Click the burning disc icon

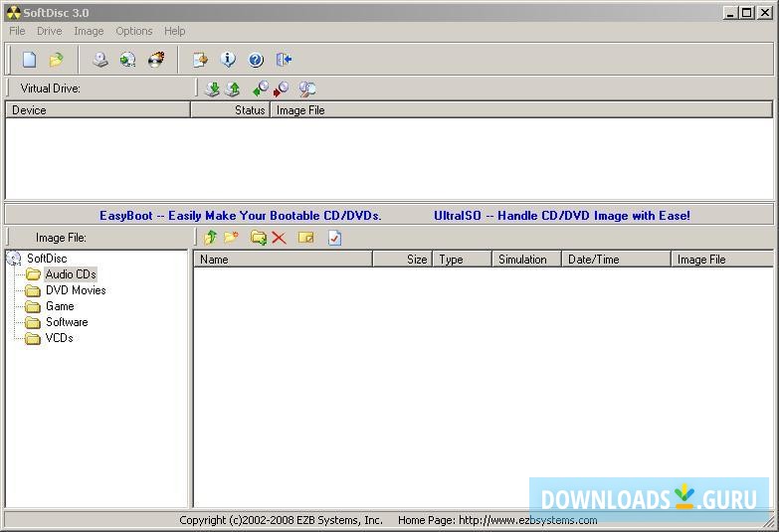(156, 60)
